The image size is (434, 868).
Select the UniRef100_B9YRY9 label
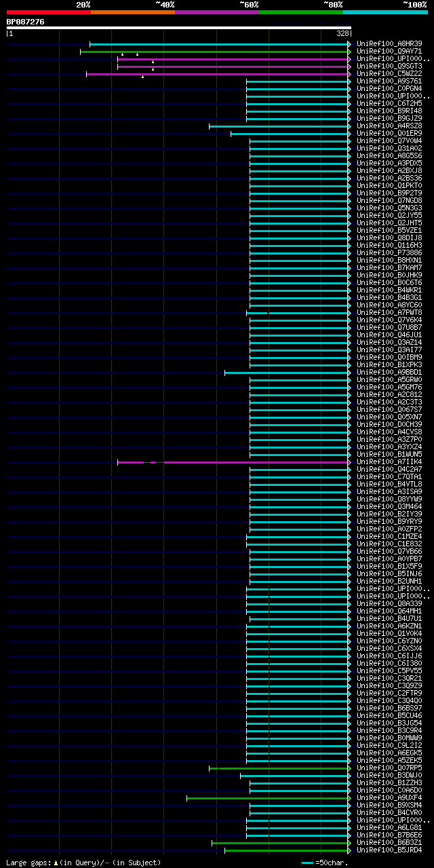(389, 521)
